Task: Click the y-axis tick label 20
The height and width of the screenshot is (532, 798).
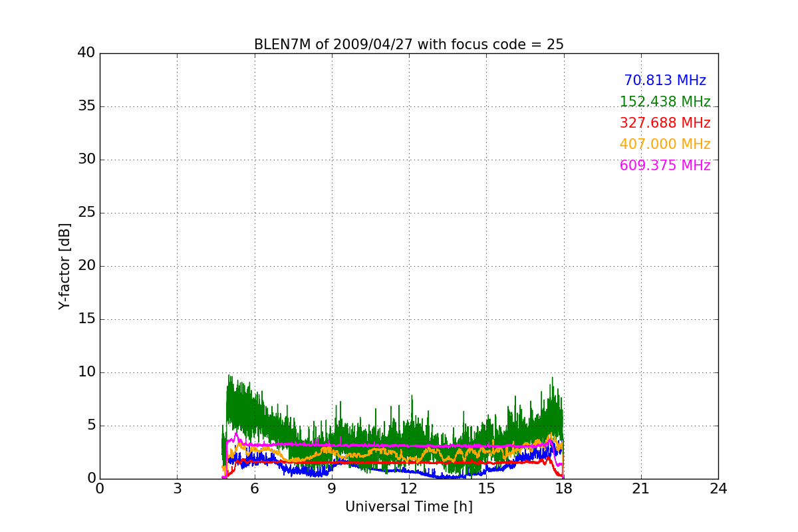Action: pos(86,266)
